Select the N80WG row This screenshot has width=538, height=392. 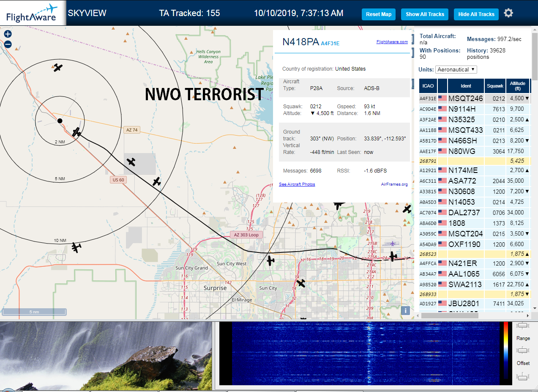coord(474,151)
